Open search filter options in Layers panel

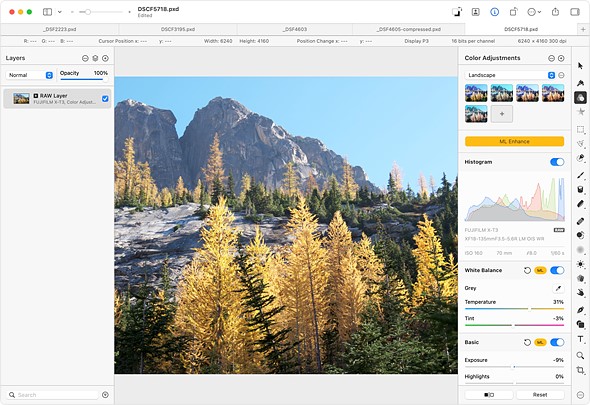pos(105,395)
